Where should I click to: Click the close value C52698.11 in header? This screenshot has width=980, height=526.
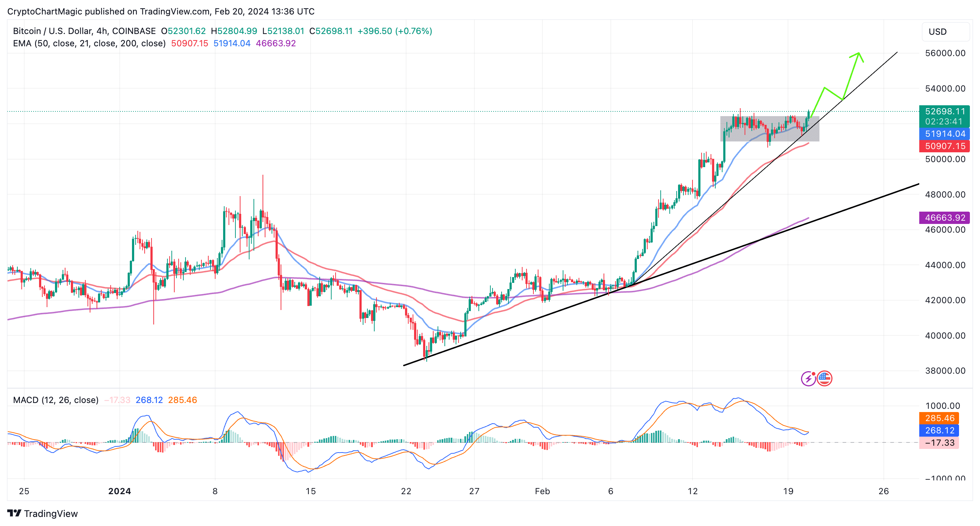331,31
